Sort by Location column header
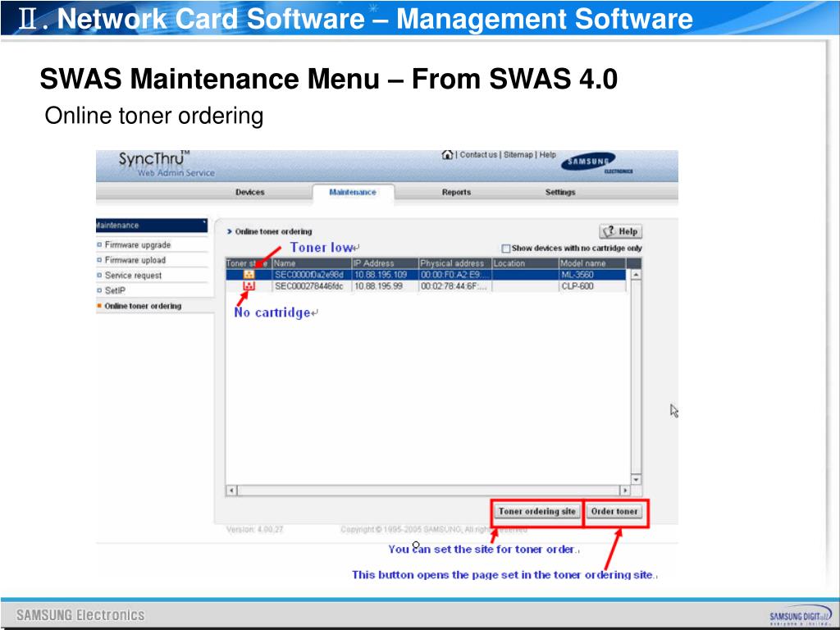The width and height of the screenshot is (840, 630). click(526, 263)
